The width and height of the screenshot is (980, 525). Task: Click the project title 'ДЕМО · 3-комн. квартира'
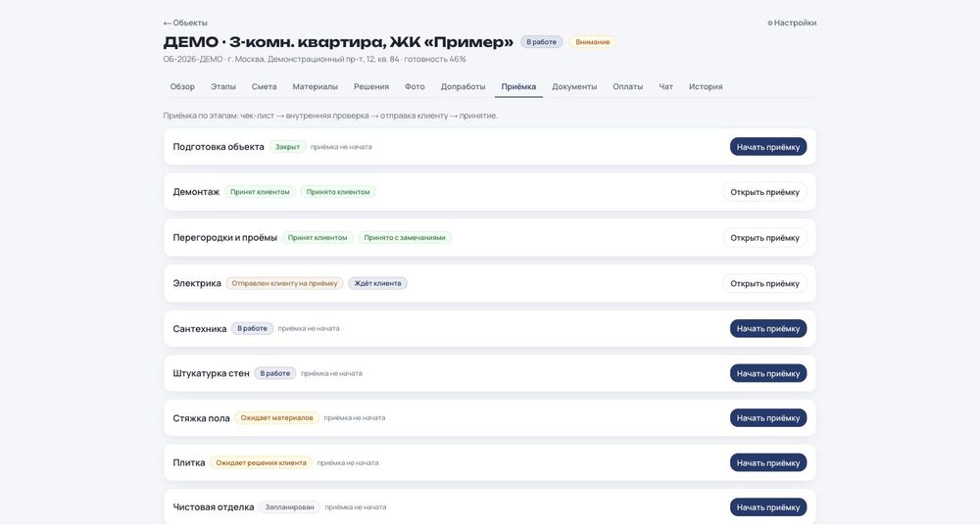tap(338, 42)
